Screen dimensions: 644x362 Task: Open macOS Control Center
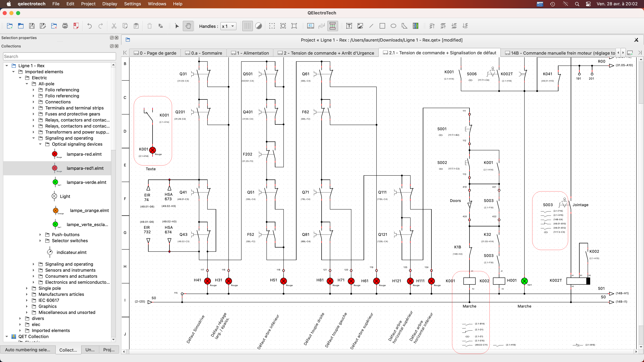[588, 4]
